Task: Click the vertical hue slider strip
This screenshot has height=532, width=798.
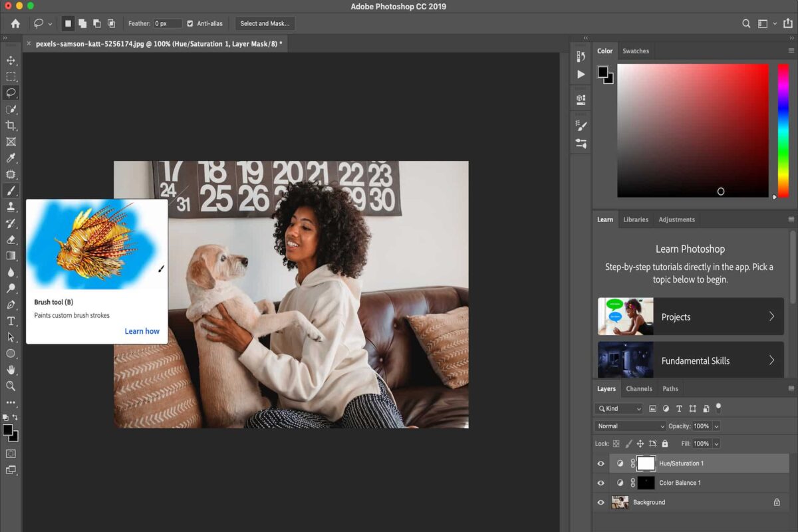Action: (783, 130)
